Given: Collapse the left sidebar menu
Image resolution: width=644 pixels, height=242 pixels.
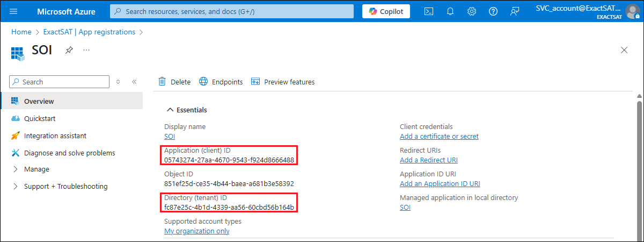Looking at the screenshot, I should tap(134, 82).
